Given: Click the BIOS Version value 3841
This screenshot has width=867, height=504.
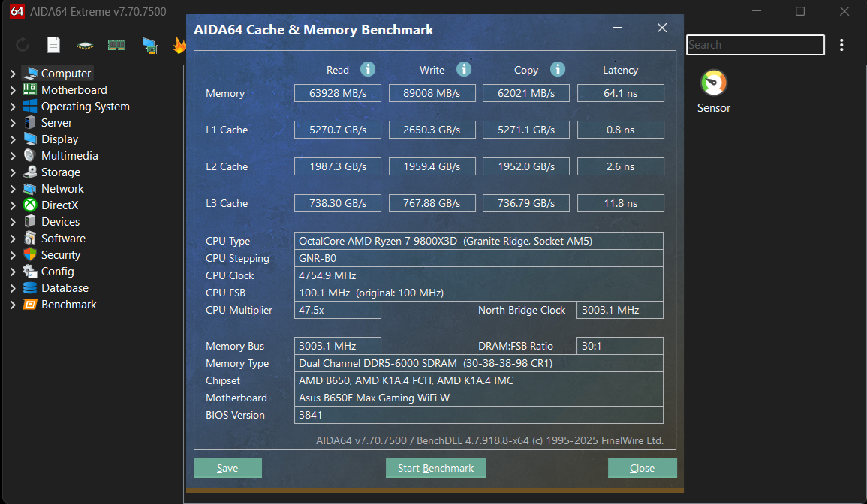Looking at the screenshot, I should pyautogui.click(x=479, y=415).
